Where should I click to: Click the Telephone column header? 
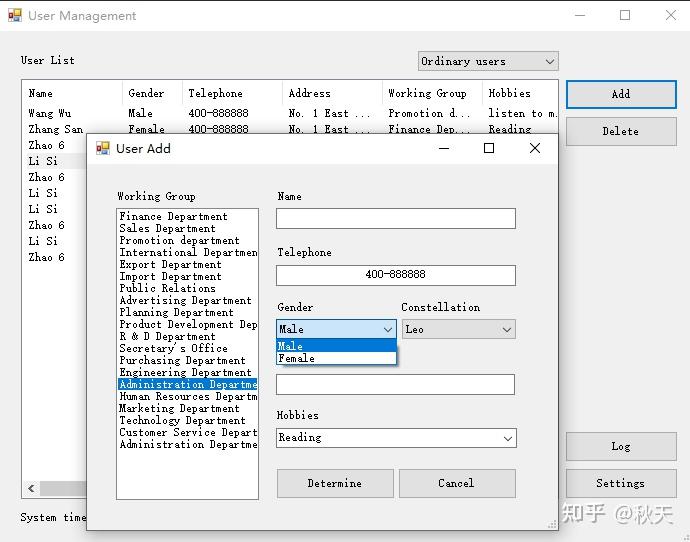tap(232, 93)
